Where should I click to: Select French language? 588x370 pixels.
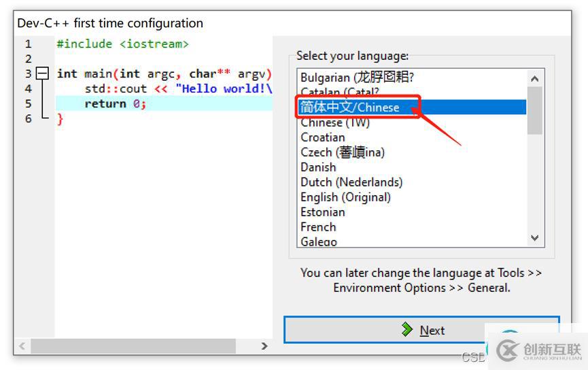pos(412,227)
